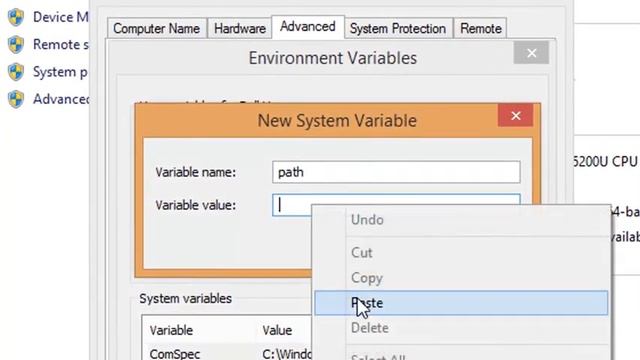Viewport: 640px width, 360px height.
Task: Choose Paste in the context menu
Action: pyautogui.click(x=461, y=303)
